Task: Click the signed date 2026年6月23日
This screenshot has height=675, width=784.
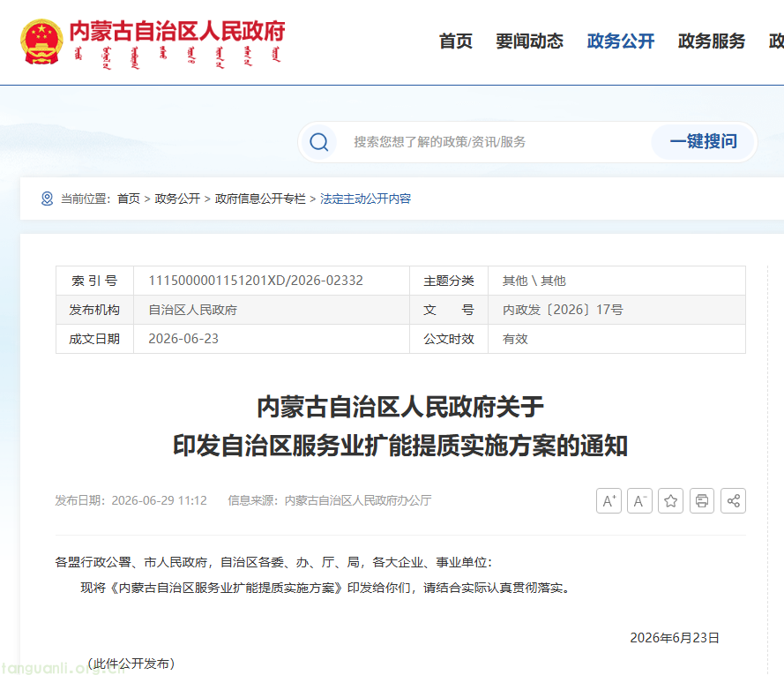Action: coord(675,638)
